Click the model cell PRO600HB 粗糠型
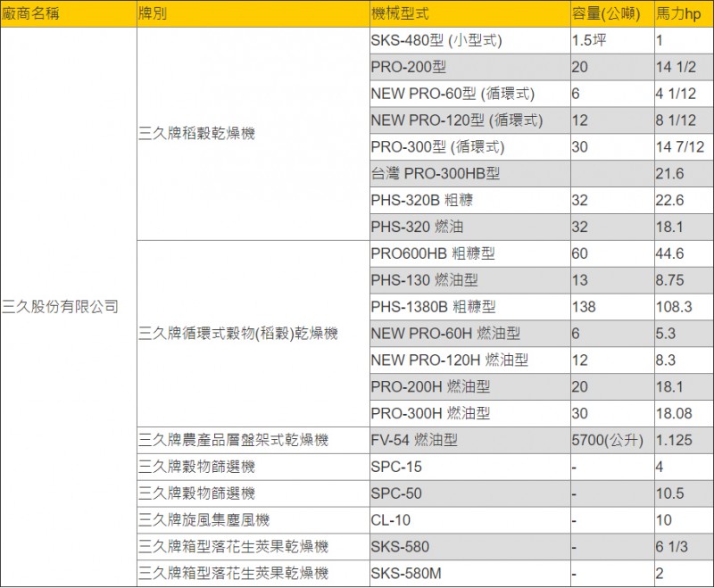The image size is (714, 588). 470,253
